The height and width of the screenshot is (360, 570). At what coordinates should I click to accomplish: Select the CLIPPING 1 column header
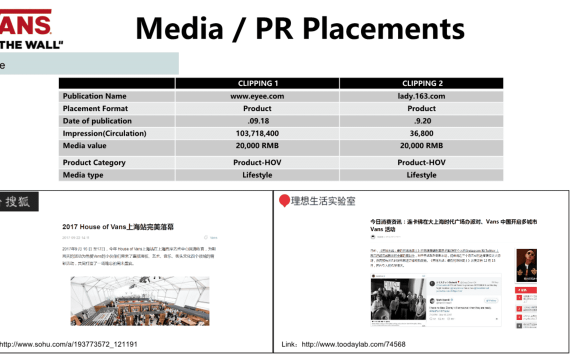pos(257,83)
